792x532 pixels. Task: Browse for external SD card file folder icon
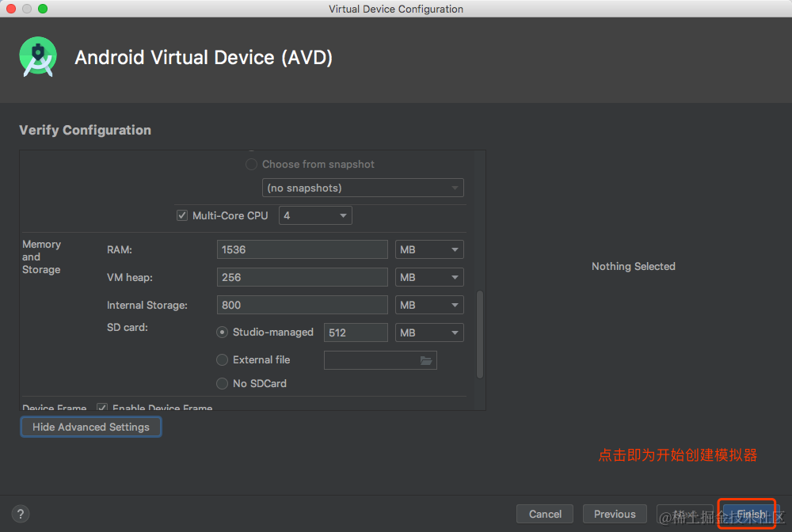point(426,360)
